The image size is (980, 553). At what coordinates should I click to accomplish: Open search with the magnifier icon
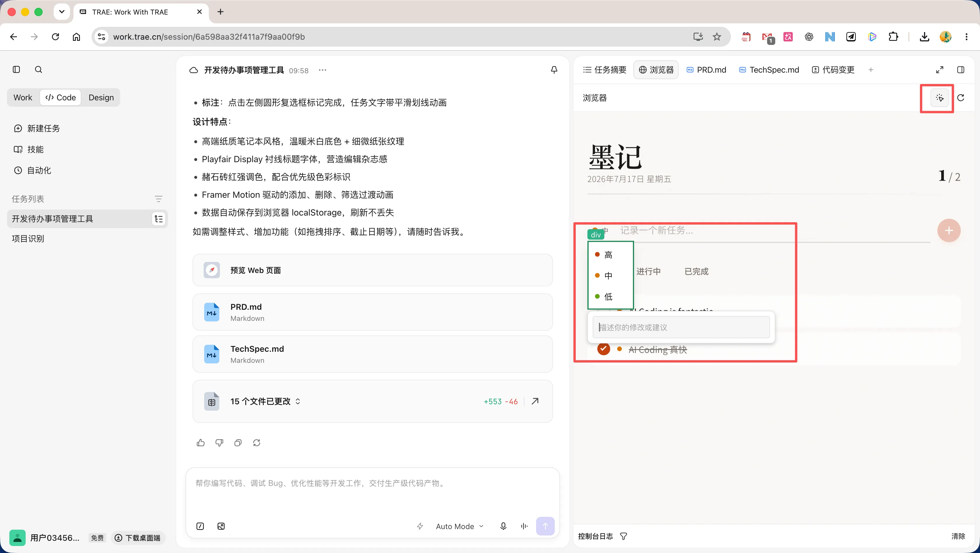click(x=38, y=70)
